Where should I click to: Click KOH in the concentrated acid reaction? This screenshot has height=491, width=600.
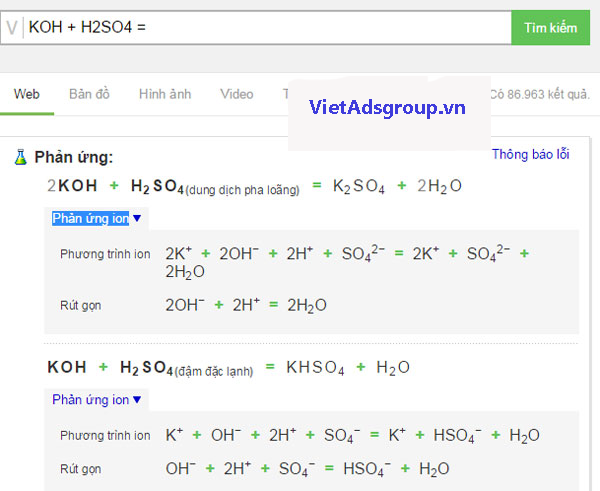tap(67, 367)
